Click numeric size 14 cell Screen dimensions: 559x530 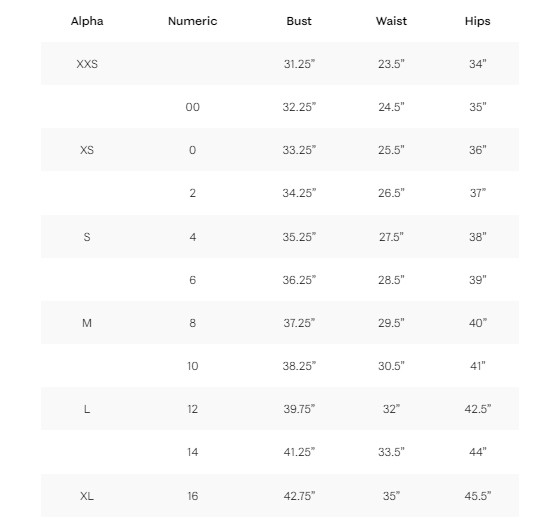(193, 452)
